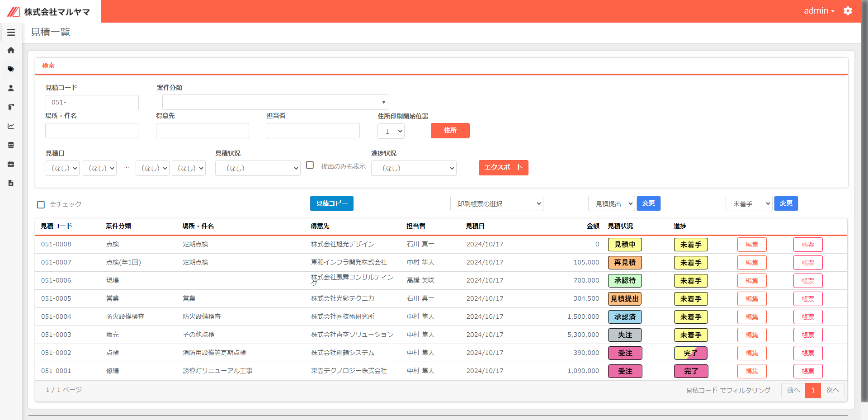
Task: Go to previous page 前へ
Action: (x=793, y=390)
